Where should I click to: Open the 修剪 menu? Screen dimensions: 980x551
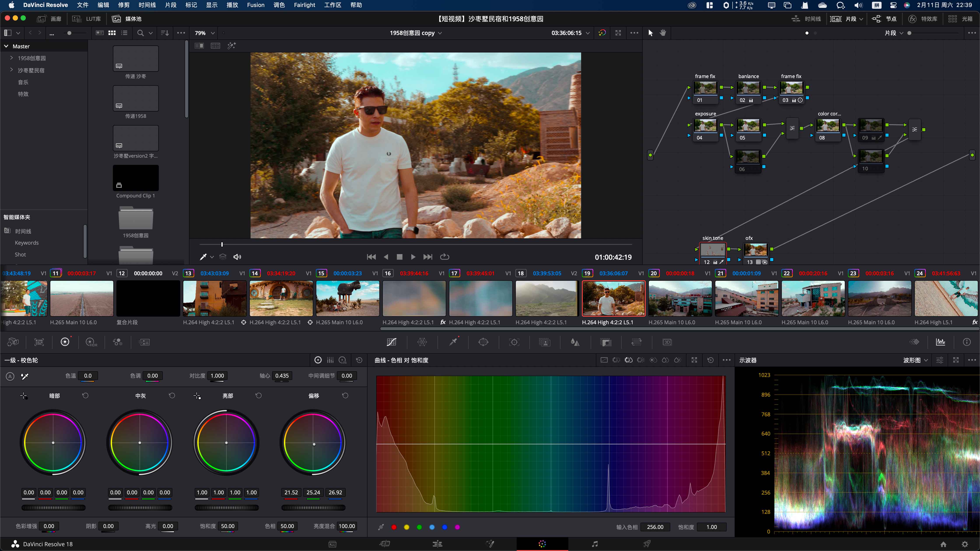(x=124, y=5)
